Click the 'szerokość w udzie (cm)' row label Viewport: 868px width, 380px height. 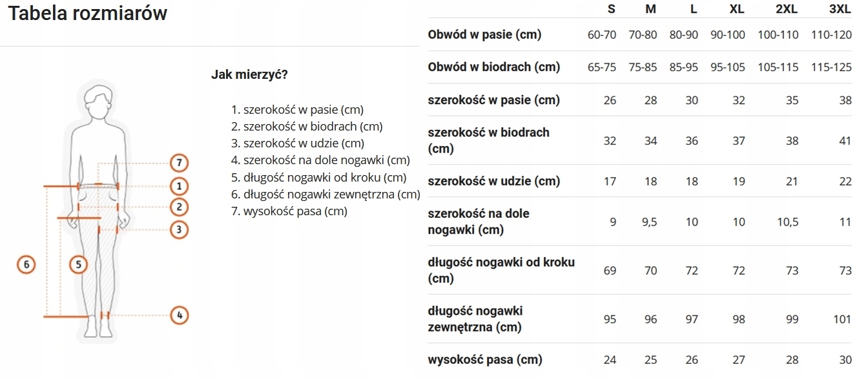point(494,181)
